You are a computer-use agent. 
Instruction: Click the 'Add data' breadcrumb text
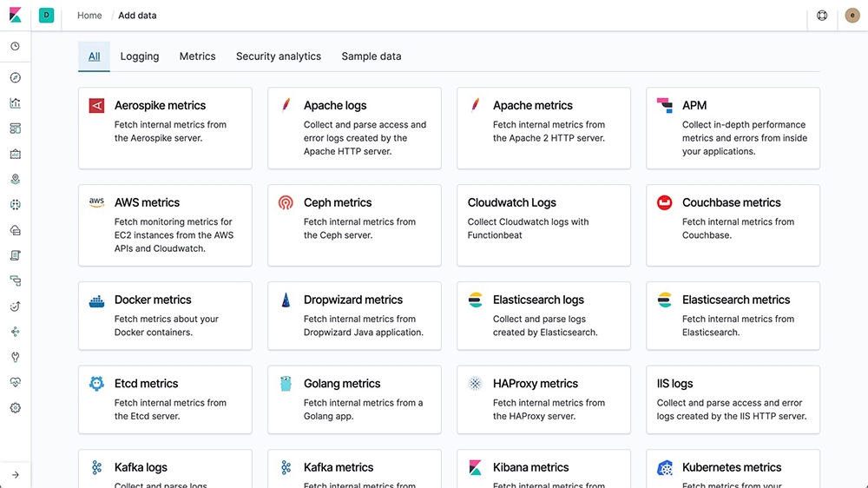pos(137,16)
